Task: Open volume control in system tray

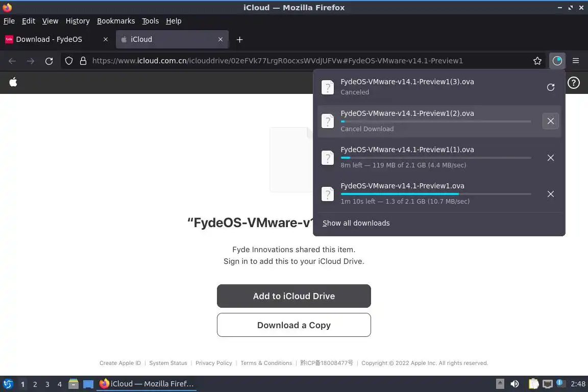Action: (514, 384)
